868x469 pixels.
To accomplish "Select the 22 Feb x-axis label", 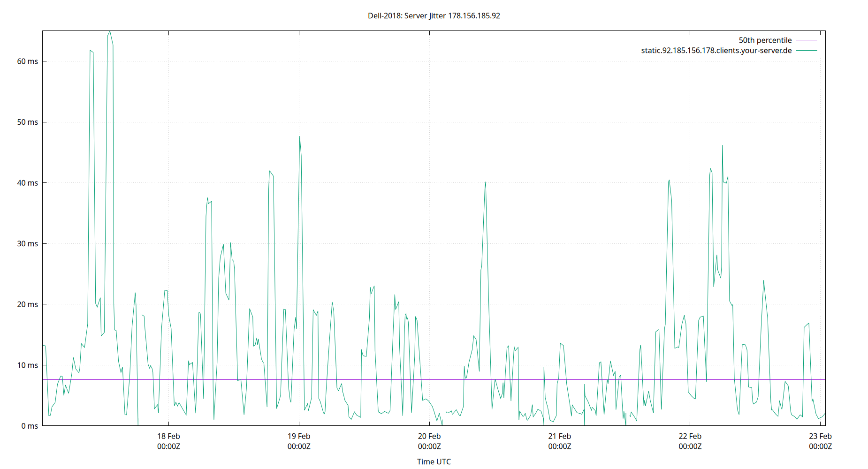I will pos(690,436).
